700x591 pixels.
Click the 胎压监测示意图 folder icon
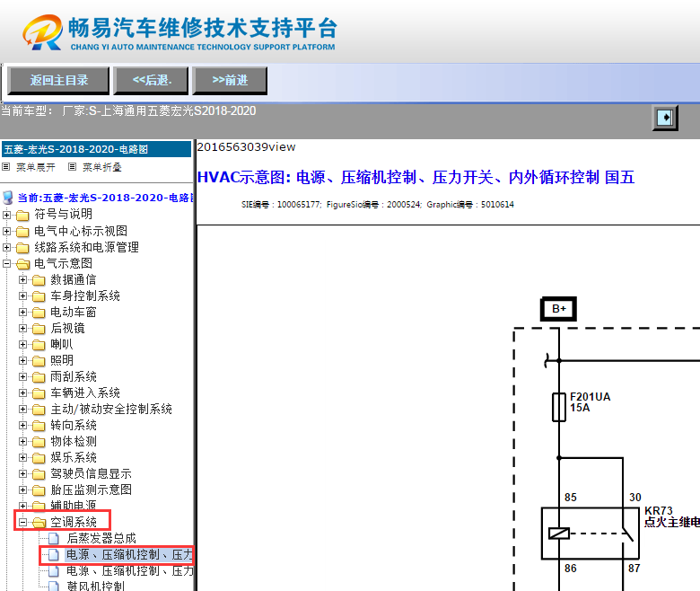coord(39,490)
